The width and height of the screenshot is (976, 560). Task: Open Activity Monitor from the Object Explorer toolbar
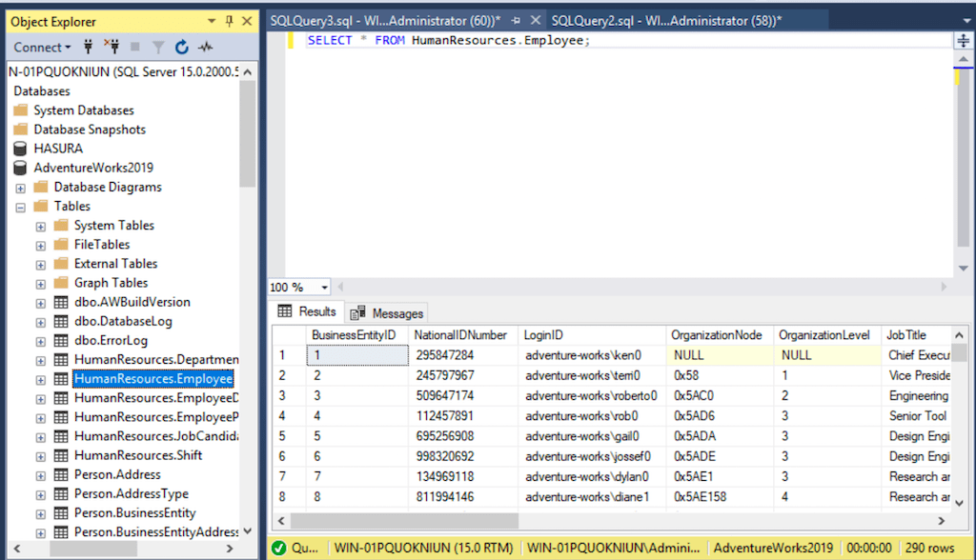[206, 47]
